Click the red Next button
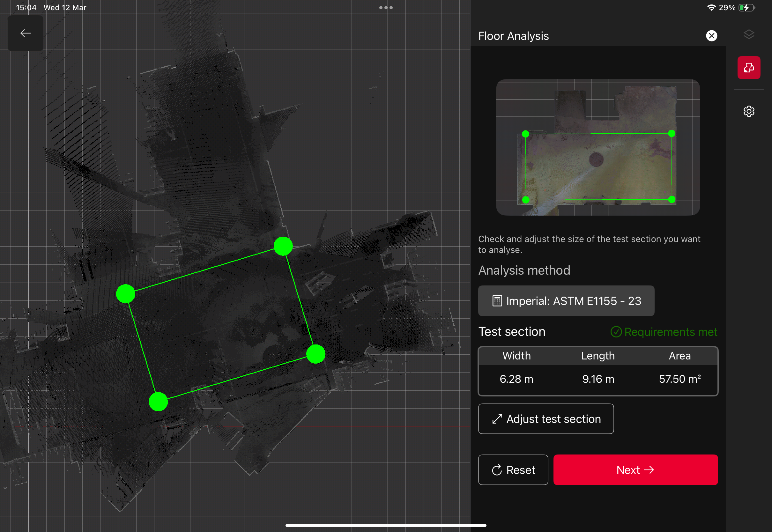This screenshot has width=772, height=532. click(x=635, y=470)
